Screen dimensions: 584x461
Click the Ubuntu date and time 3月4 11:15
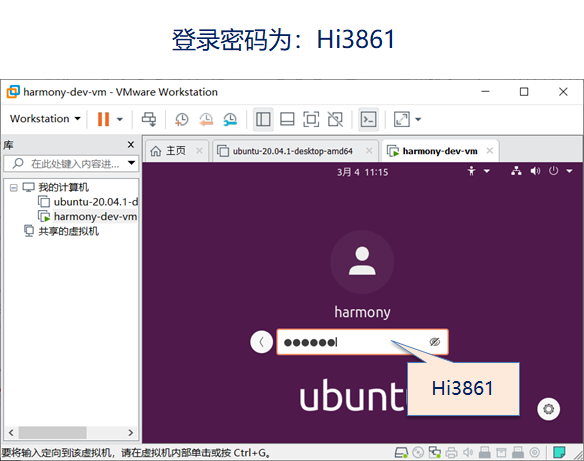coord(362,172)
